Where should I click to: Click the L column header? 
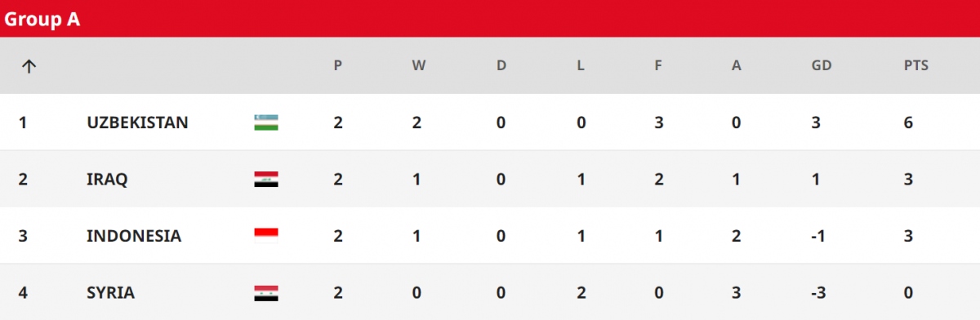(581, 66)
